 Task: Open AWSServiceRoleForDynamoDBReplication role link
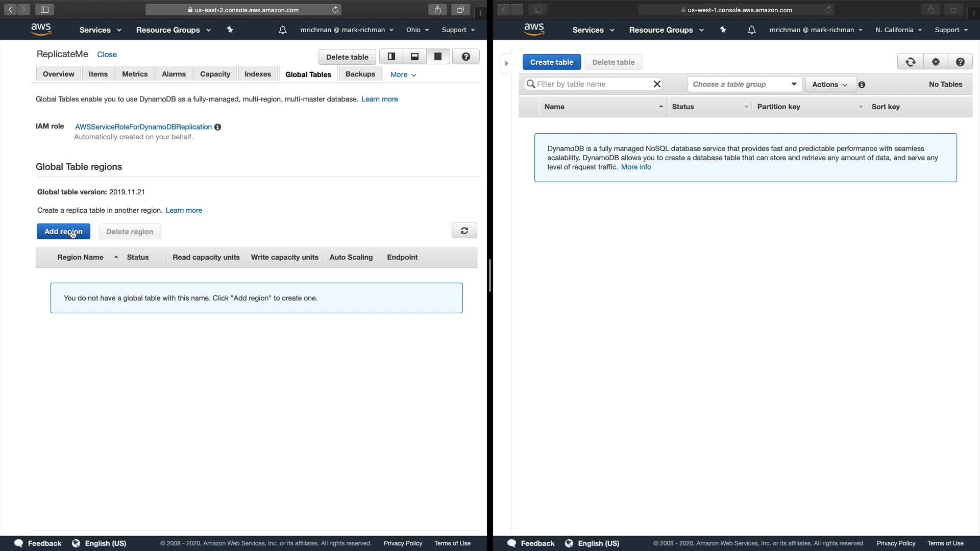pos(143,127)
